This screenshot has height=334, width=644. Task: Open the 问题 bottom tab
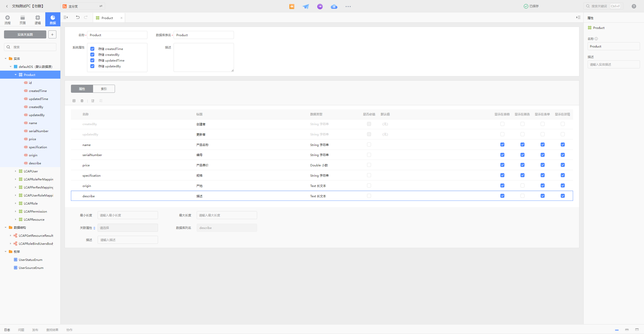(x=21, y=330)
